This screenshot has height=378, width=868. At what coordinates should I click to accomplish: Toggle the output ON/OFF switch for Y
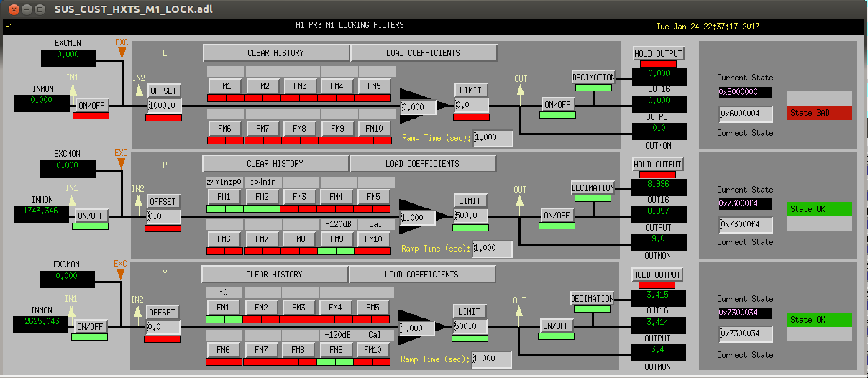pos(557,326)
